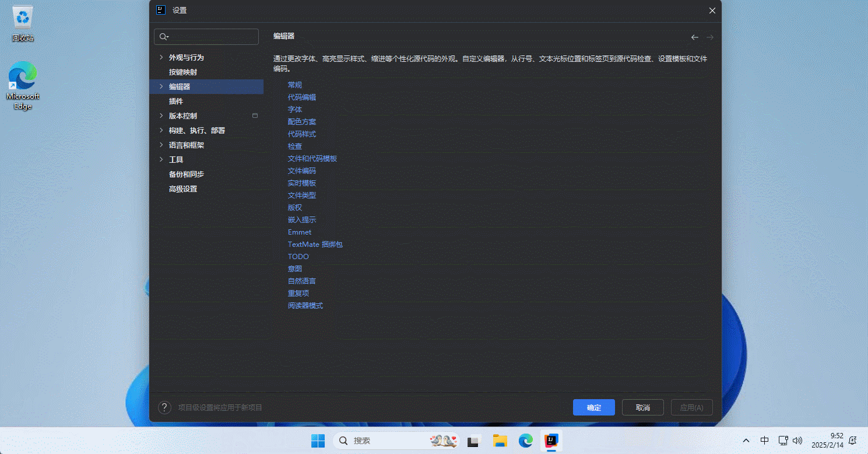Click the project-level icon beside 版本控制
The image size is (868, 454).
[x=255, y=116]
